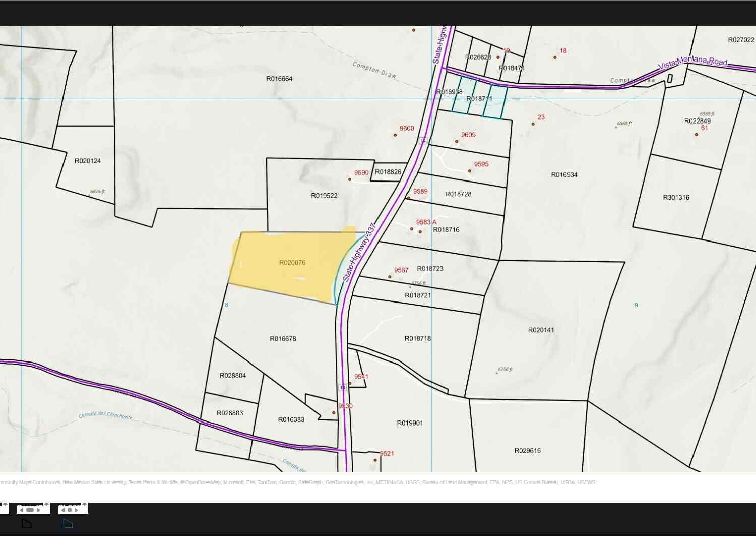This screenshot has height=543, width=756.
Task: Click the black parcel polygon legend icon
Action: 27,523
